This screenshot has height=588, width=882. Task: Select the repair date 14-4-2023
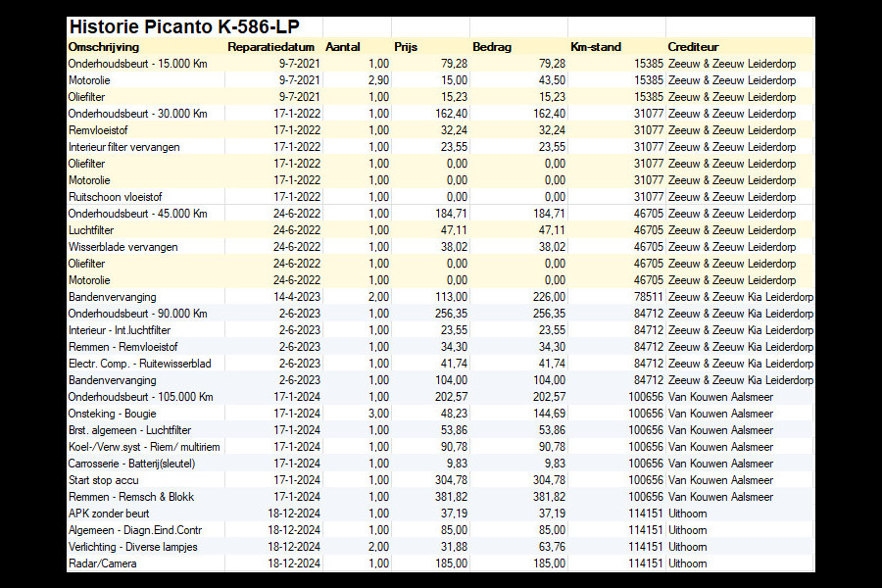coord(297,297)
